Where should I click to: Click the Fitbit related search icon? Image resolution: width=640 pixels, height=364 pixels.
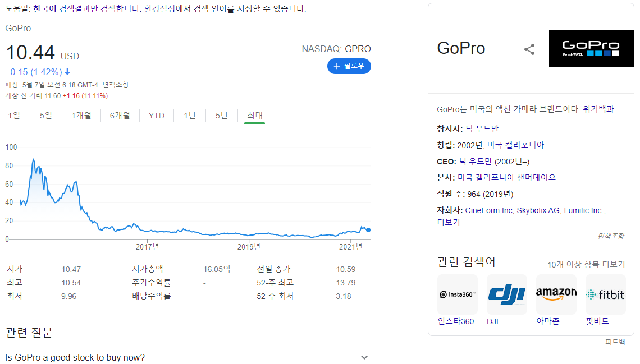[x=605, y=294]
